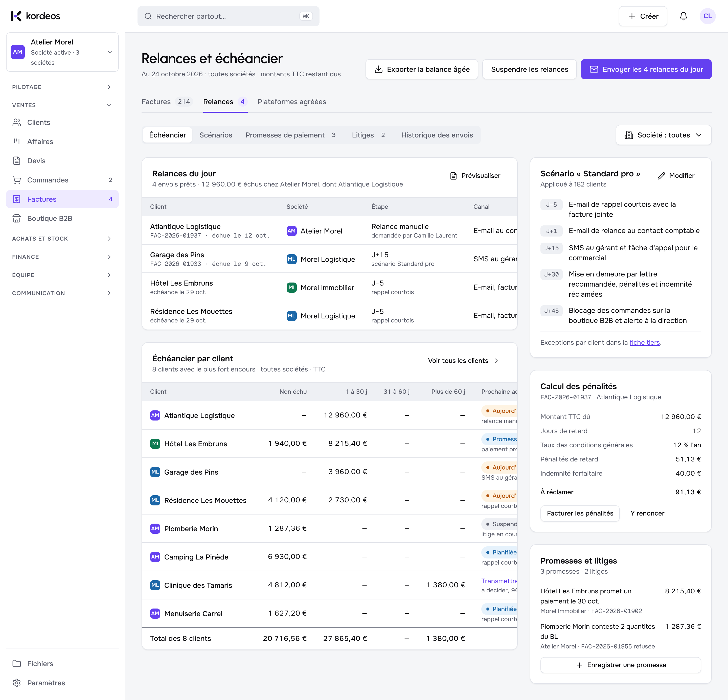Select the Promesses de paiement sub-tab
Viewport: 728px width, 700px height.
(291, 135)
